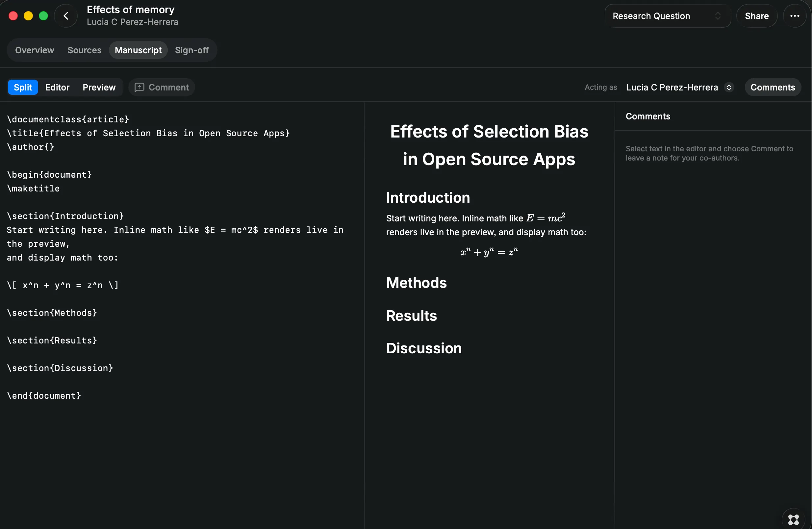Click the macOS green fullscreen window button

tap(43, 16)
